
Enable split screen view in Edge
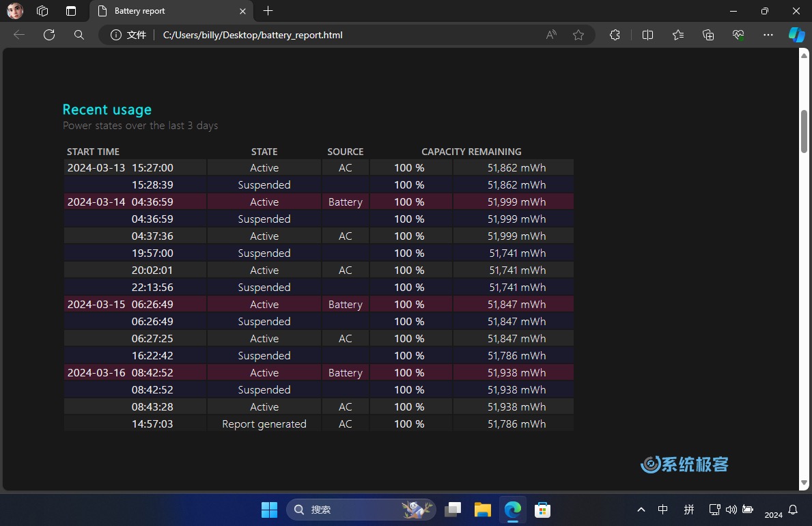tap(647, 35)
